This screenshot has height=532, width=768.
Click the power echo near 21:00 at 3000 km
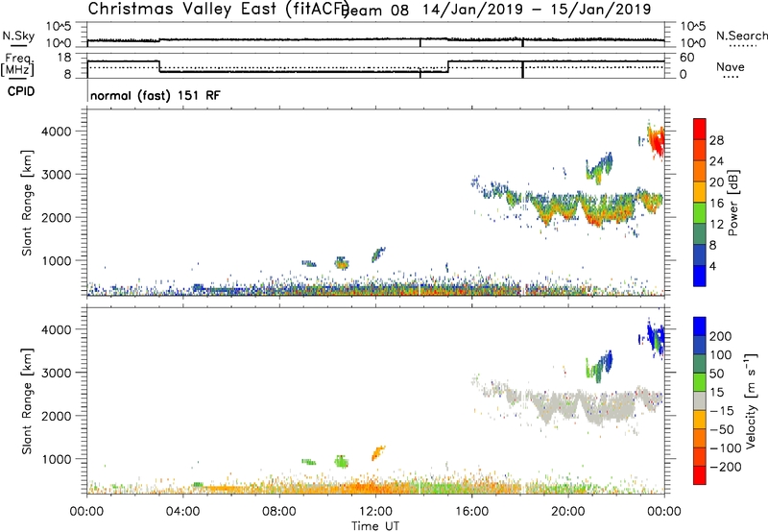click(x=599, y=167)
